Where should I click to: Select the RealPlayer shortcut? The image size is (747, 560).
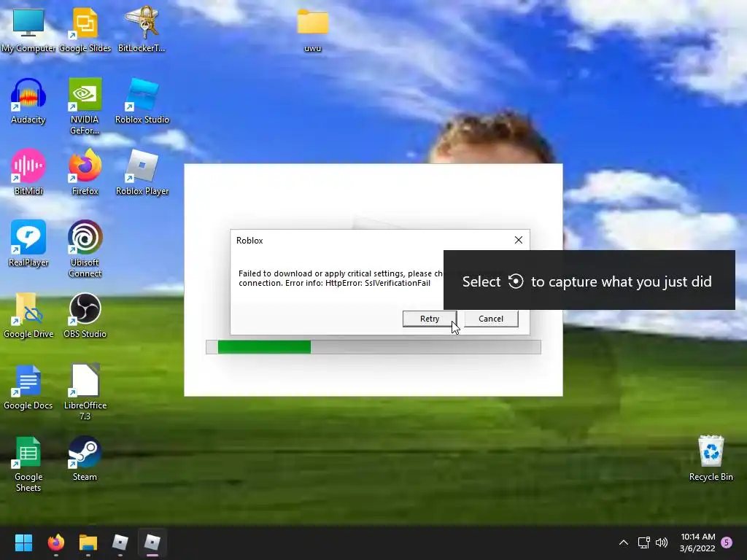point(28,244)
